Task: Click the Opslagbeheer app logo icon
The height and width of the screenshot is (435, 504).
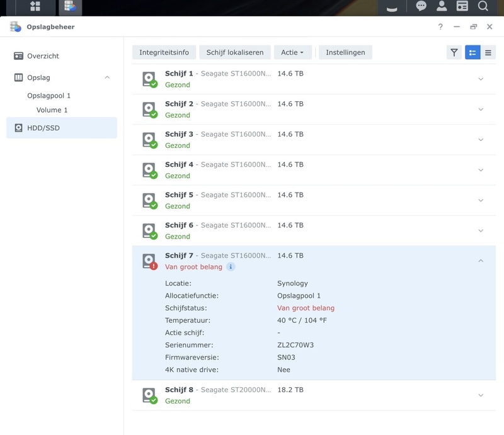Action: pyautogui.click(x=15, y=26)
